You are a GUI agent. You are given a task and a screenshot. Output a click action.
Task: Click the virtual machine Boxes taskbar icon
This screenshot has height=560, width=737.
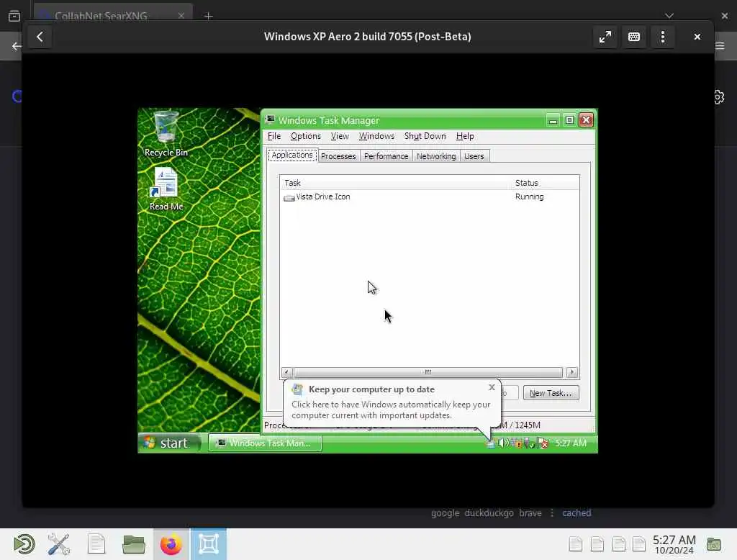(x=209, y=544)
